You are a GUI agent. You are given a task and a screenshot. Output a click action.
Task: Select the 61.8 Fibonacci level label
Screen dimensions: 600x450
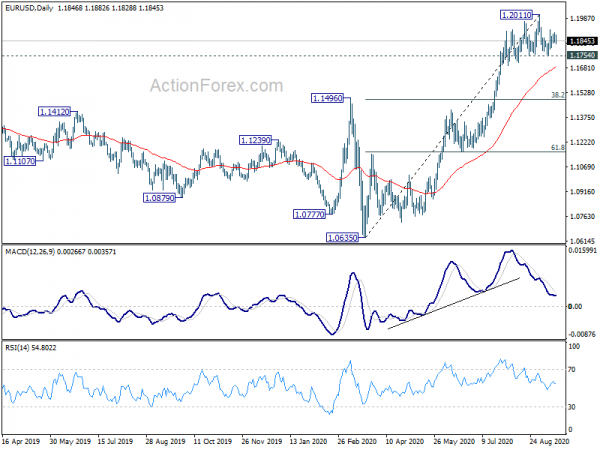coord(558,147)
